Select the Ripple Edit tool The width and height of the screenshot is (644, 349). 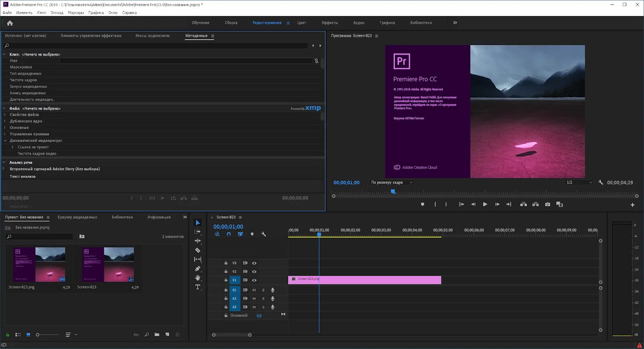(198, 241)
